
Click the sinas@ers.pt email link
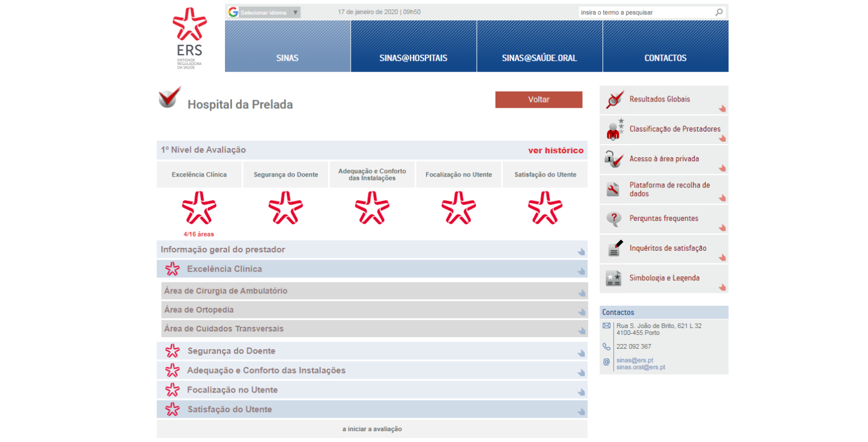coord(634,360)
